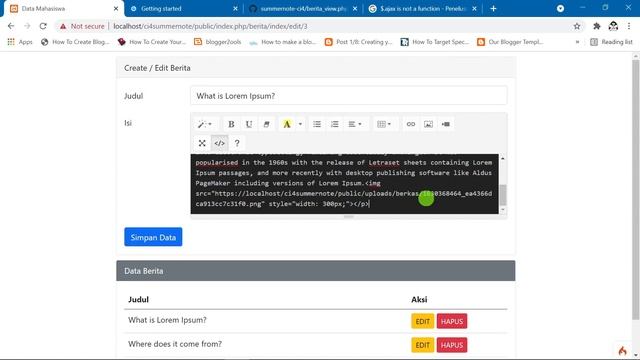Go back to the previous page
Screen dimensions: 640x360
tap(11, 26)
